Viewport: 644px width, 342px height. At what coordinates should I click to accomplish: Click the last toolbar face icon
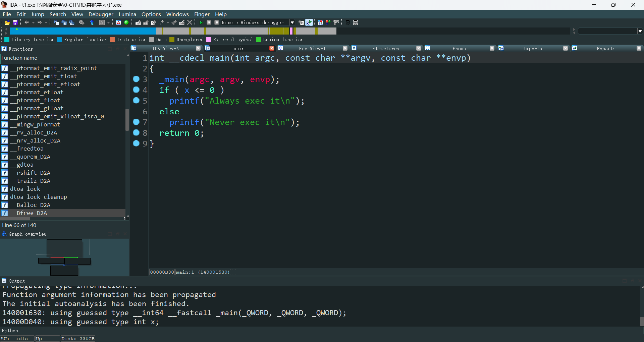pyautogui.click(x=356, y=22)
